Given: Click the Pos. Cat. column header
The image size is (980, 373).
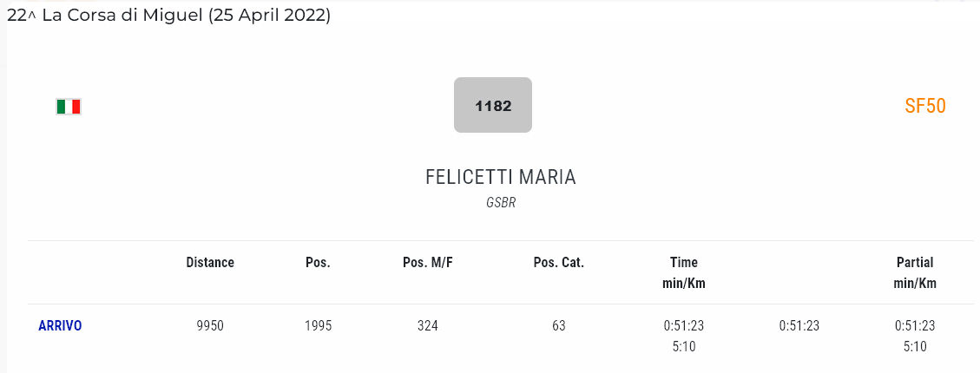Looking at the screenshot, I should [558, 262].
